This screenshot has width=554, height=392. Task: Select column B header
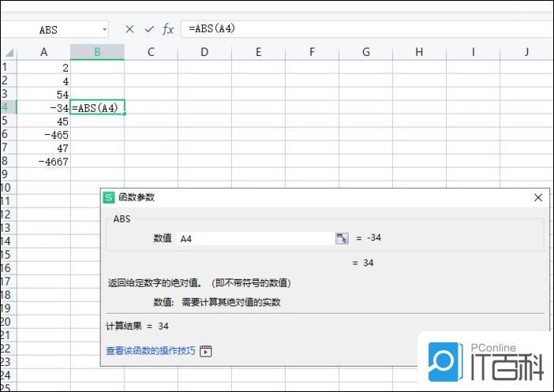97,52
